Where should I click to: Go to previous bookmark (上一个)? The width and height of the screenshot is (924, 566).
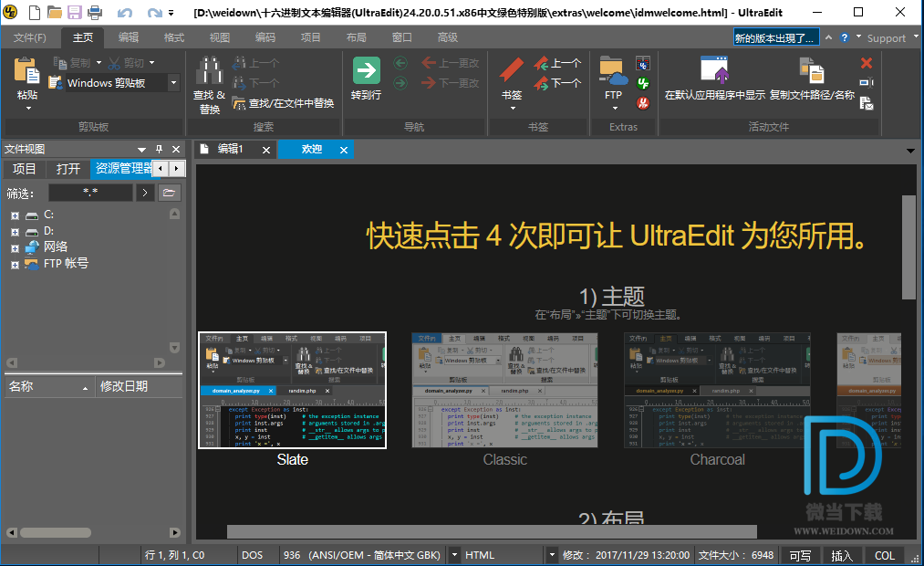pyautogui.click(x=558, y=63)
